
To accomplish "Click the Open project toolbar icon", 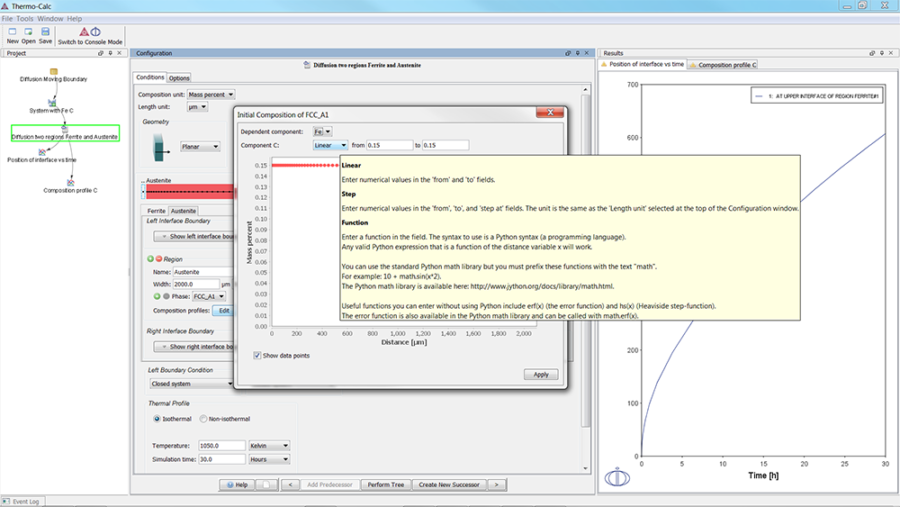I will tap(28, 32).
